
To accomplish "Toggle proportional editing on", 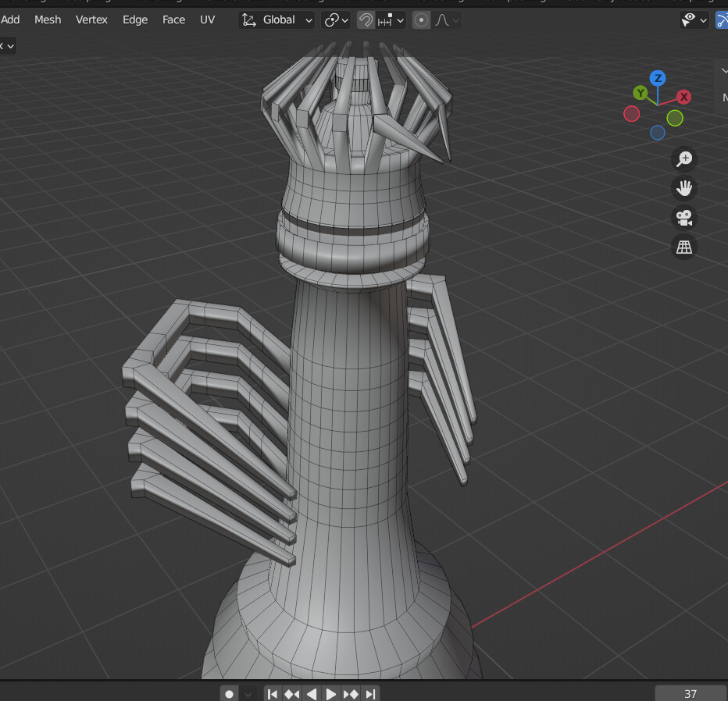I will click(x=420, y=20).
